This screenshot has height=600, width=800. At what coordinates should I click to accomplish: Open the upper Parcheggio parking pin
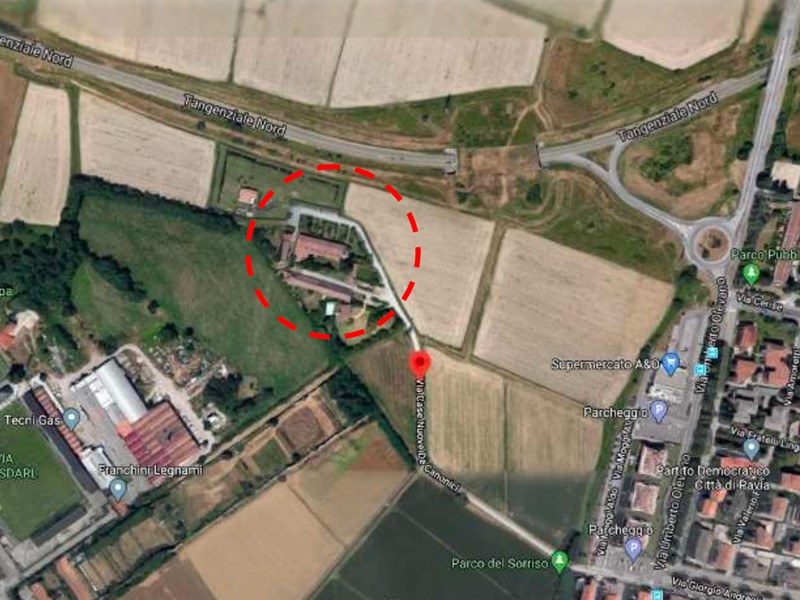click(x=660, y=411)
